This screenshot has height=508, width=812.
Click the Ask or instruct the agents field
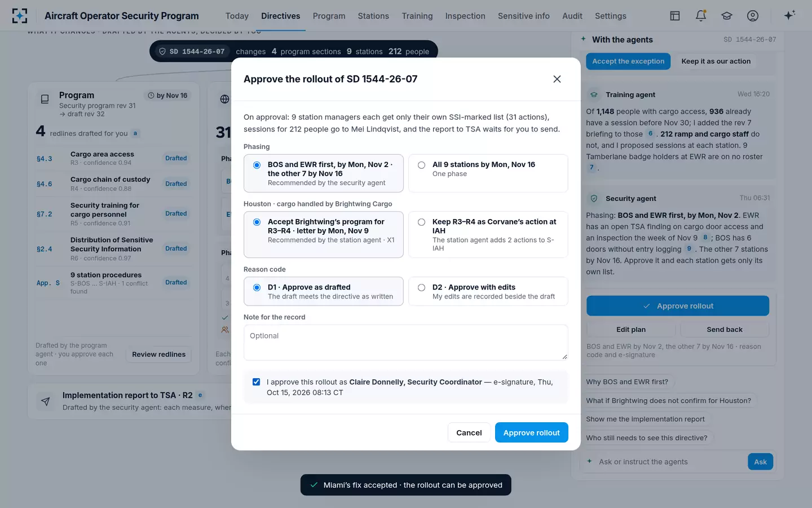point(670,462)
